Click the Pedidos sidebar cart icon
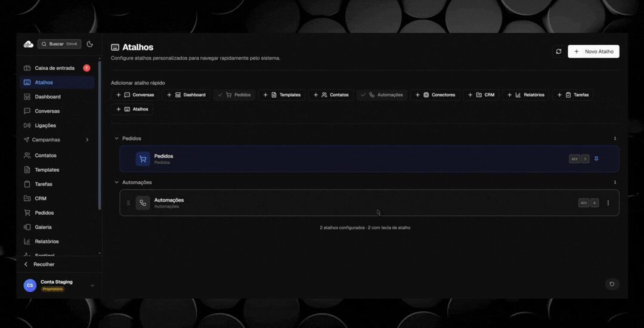This screenshot has width=644, height=328. [27, 213]
